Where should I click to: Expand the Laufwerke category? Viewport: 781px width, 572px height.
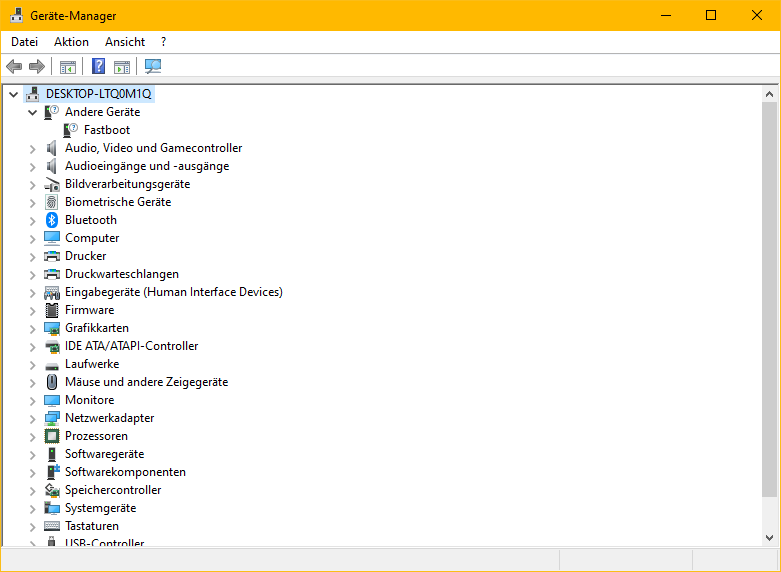(x=32, y=365)
